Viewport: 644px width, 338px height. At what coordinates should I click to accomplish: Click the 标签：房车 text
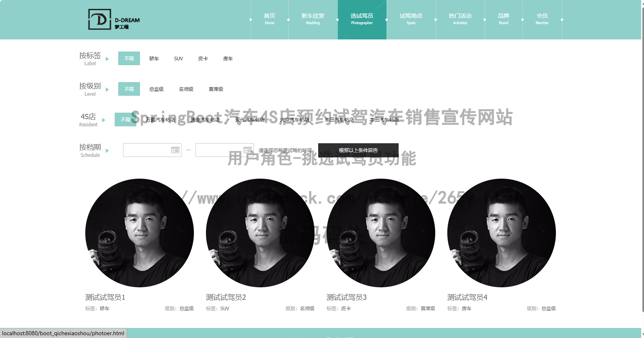pos(459,309)
